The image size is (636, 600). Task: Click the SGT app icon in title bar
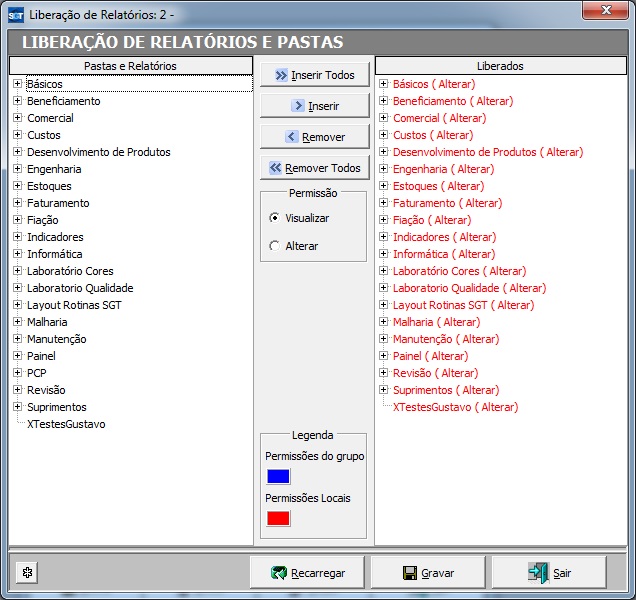click(x=16, y=15)
